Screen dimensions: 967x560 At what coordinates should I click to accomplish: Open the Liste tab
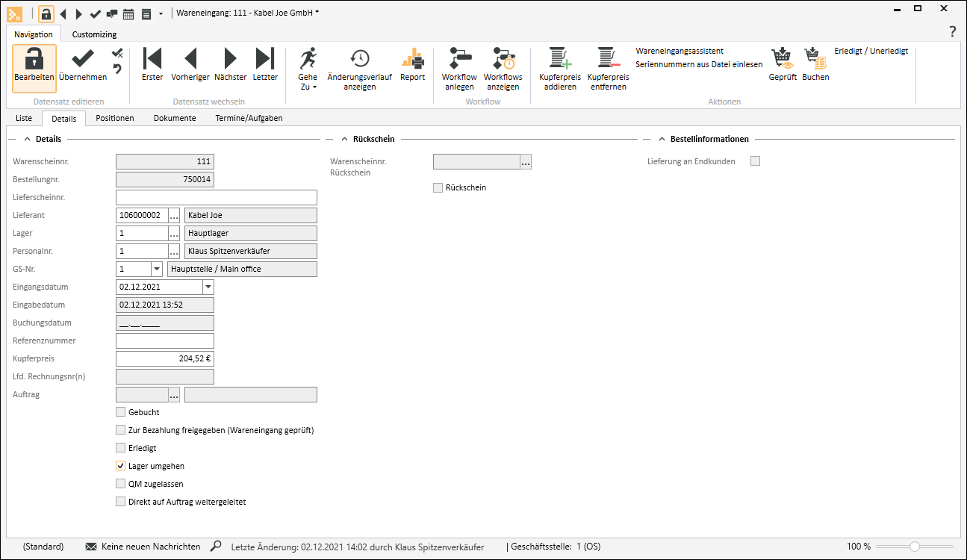pyautogui.click(x=24, y=118)
